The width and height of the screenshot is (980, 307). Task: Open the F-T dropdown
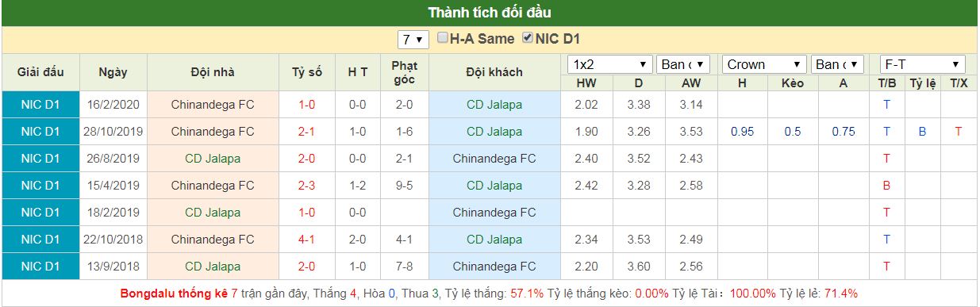coord(923,64)
